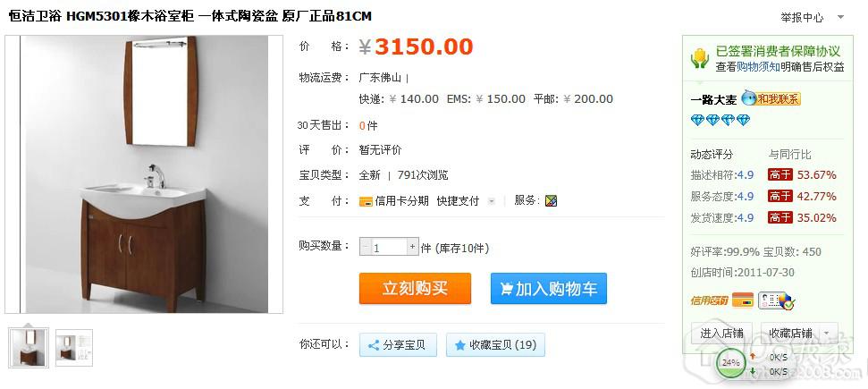868x389 pixels.
Task: Click the 立刻购买 buy now button
Action: tap(415, 288)
